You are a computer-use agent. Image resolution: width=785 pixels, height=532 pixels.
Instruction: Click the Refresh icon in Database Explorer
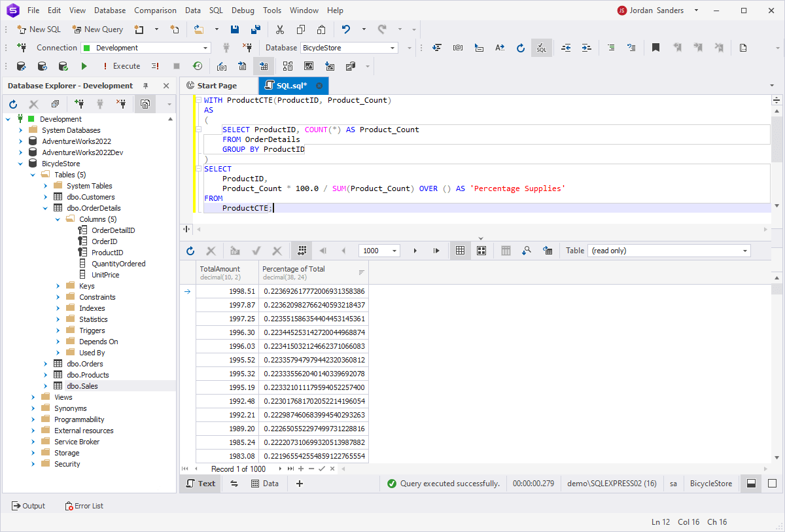tap(13, 104)
